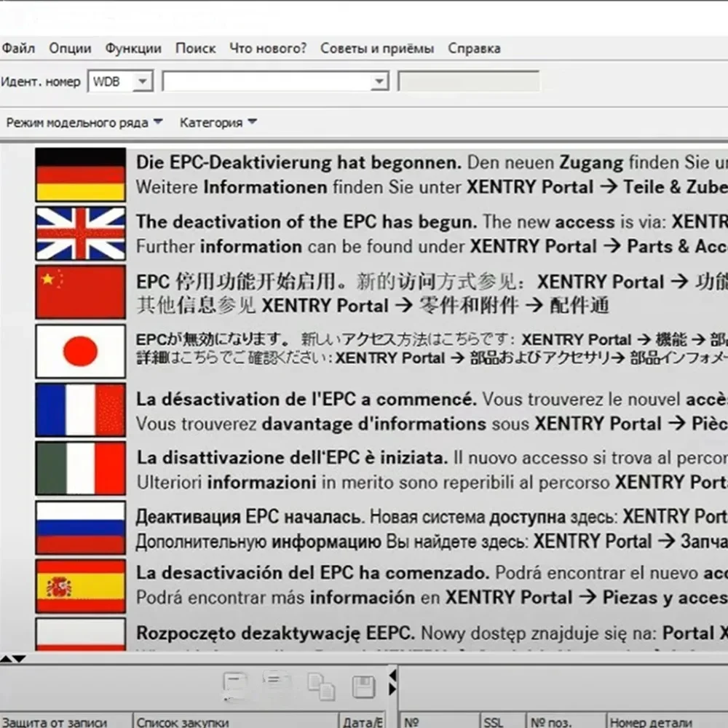This screenshot has height=728, width=728.
Task: Click the British flag notice
Action: pyautogui.click(x=80, y=234)
